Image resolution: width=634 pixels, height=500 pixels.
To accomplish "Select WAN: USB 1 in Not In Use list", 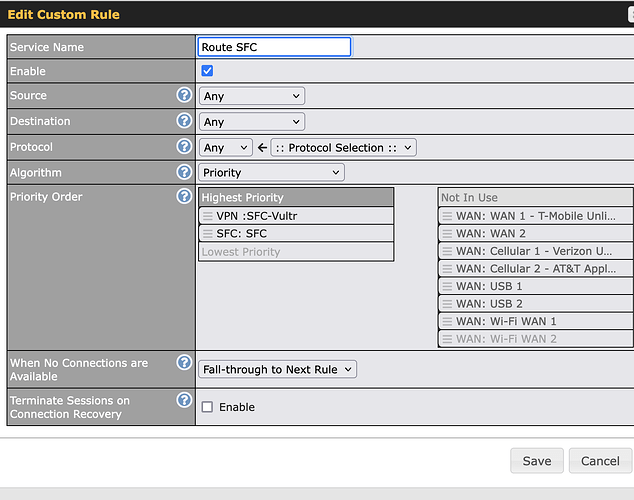I will point(535,286).
